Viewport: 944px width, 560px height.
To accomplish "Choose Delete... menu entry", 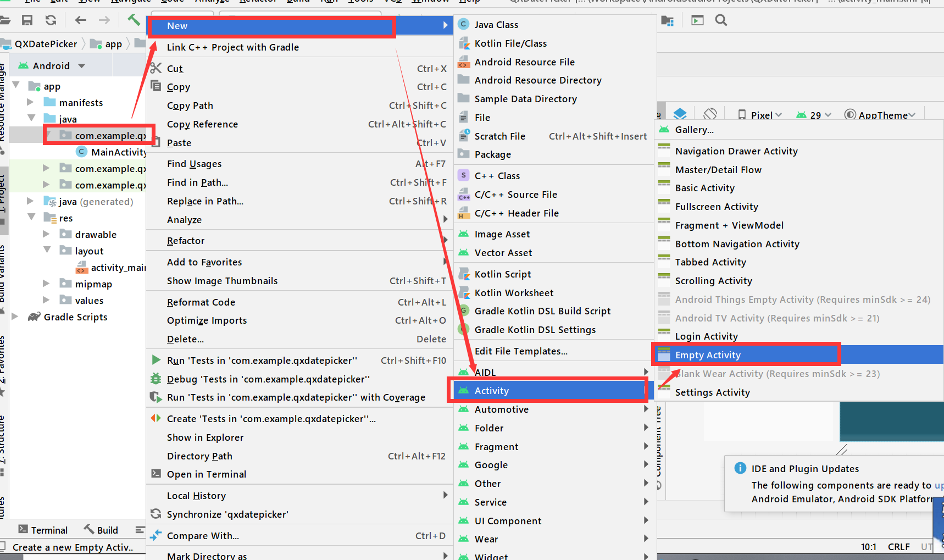I will (x=299, y=339).
